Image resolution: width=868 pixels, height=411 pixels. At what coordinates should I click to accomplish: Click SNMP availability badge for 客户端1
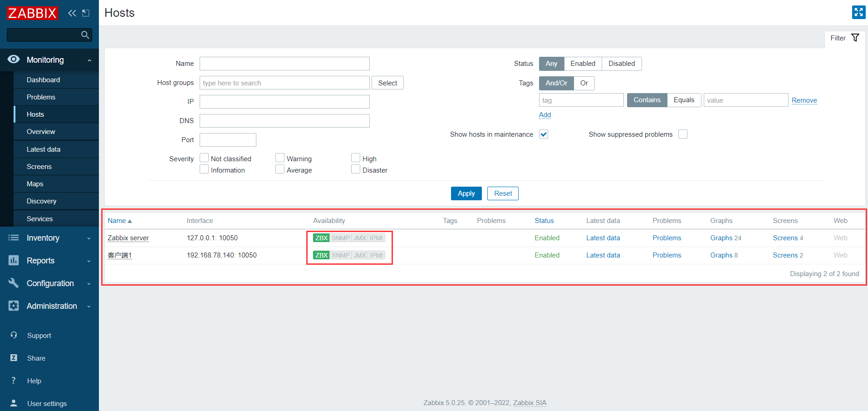[340, 255]
